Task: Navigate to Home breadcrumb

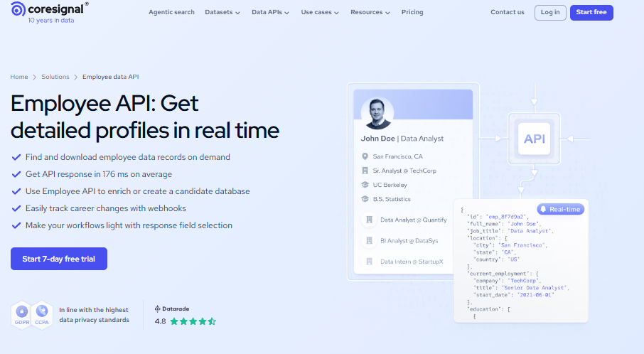Action: click(19, 77)
